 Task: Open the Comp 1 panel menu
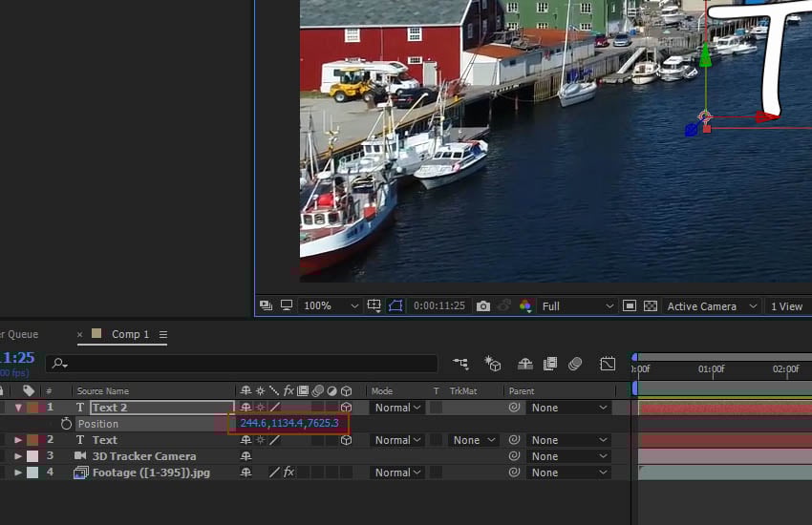(x=163, y=335)
